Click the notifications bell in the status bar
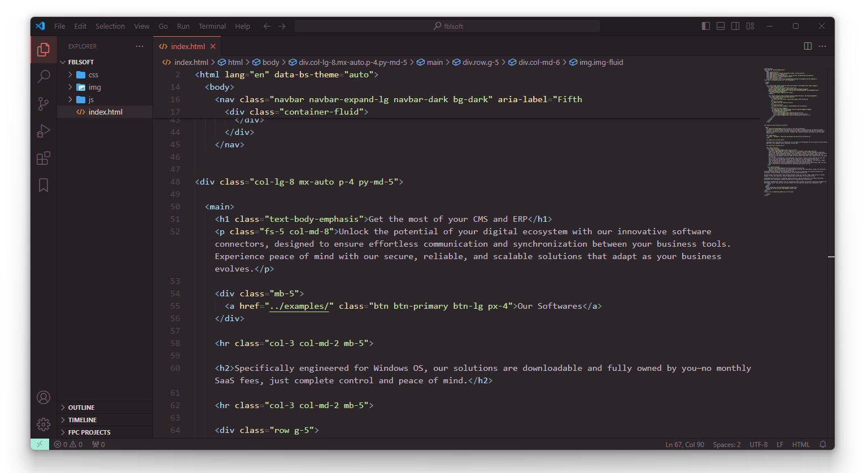Viewport: 868px width, 473px height. [x=823, y=444]
